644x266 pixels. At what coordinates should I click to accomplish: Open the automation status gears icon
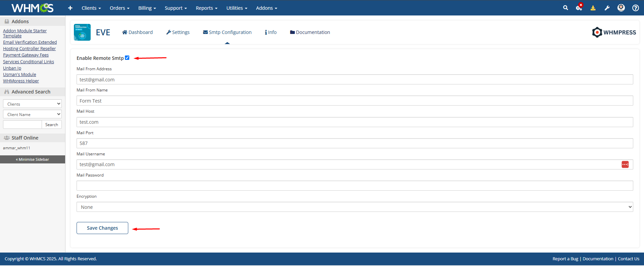579,7
